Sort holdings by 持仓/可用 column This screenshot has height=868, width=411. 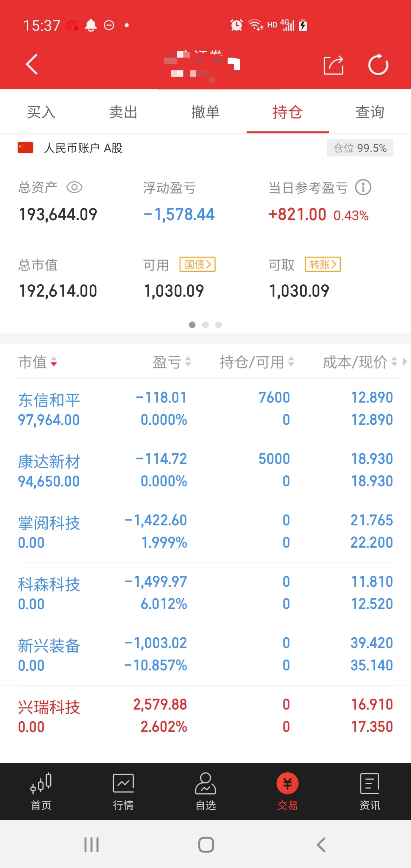click(257, 362)
